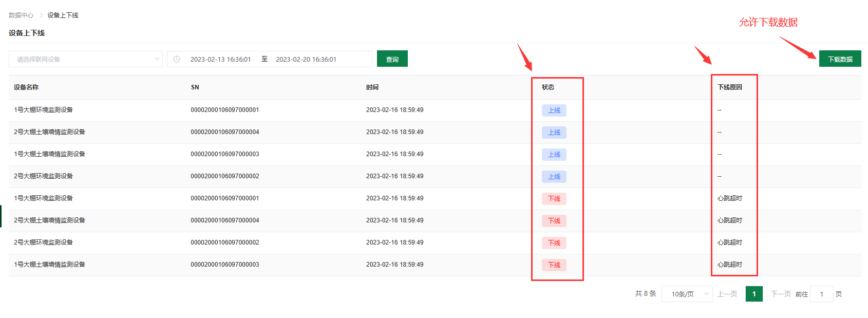868x318 pixels.
Task: Go to 上一页 previous page
Action: [x=727, y=294]
